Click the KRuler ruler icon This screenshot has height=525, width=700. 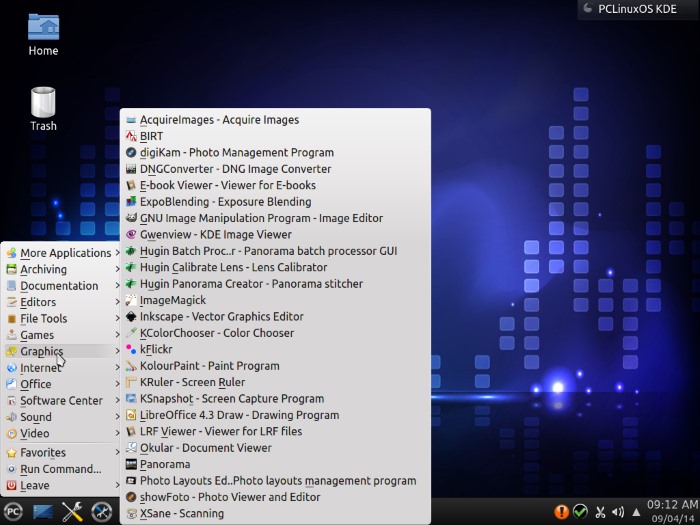[131, 382]
